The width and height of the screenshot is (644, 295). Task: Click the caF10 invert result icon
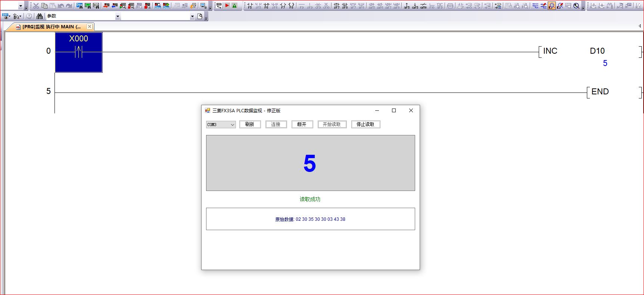(x=423, y=6)
